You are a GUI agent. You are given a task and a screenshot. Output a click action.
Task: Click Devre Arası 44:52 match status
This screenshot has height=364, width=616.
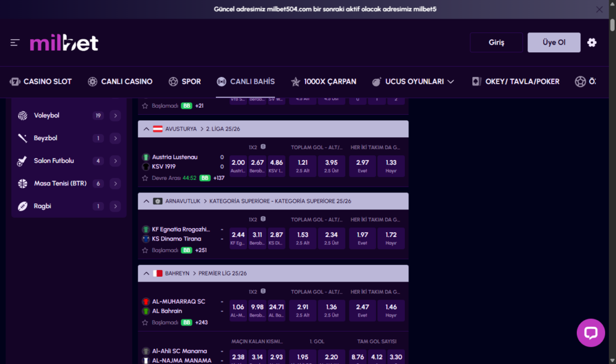pyautogui.click(x=174, y=178)
